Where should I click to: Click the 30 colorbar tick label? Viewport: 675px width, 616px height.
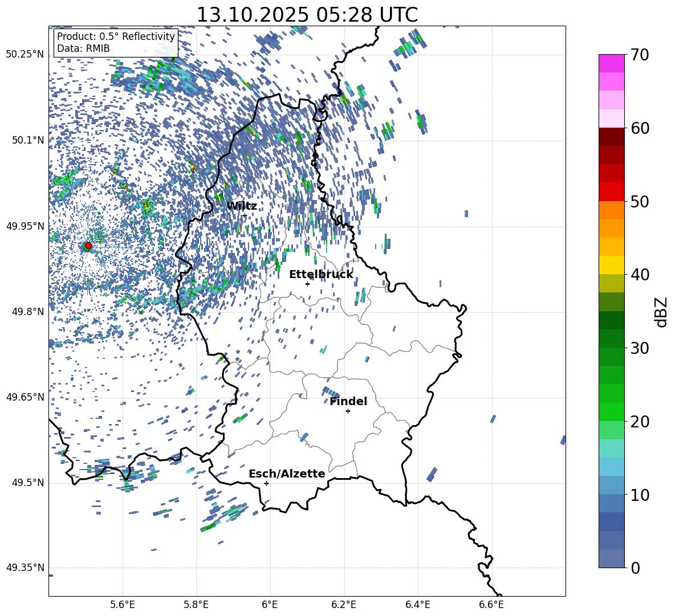tap(640, 348)
